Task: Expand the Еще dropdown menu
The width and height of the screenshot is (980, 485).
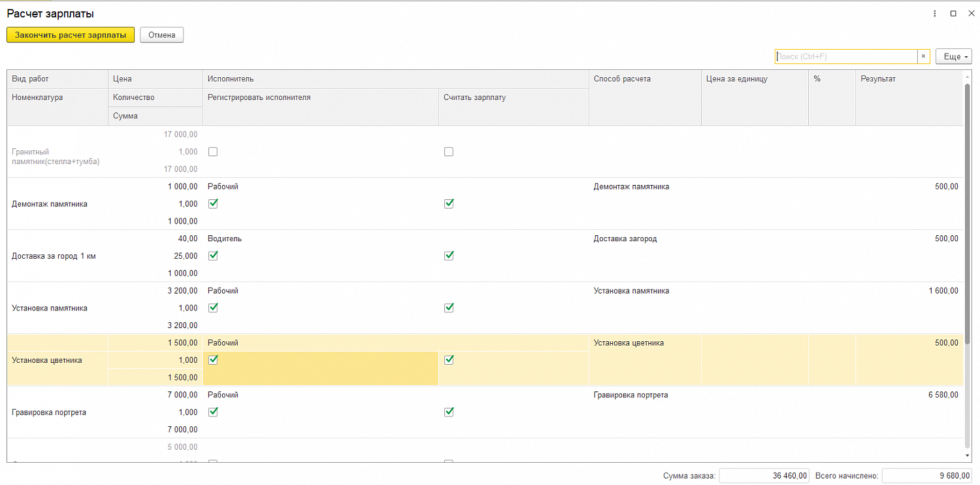Action: pyautogui.click(x=954, y=57)
